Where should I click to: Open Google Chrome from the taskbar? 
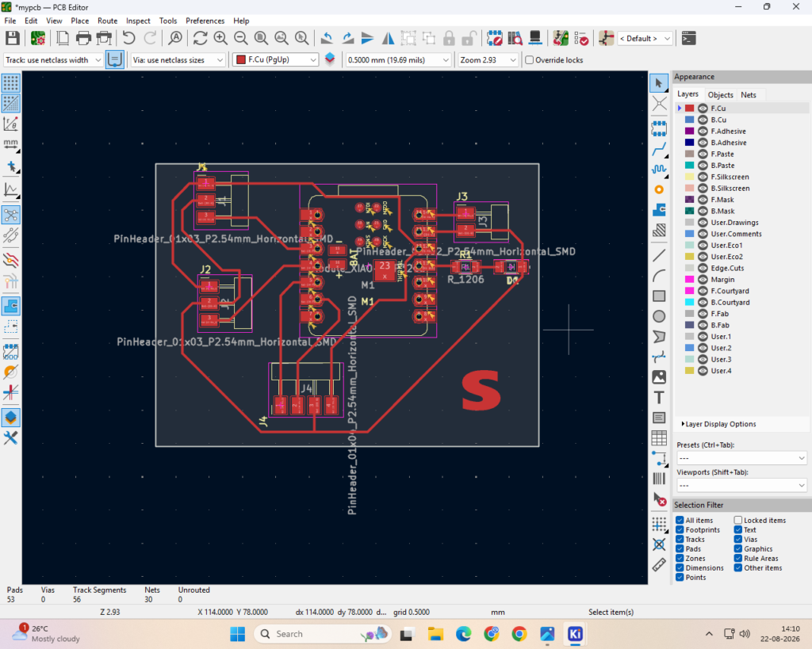click(519, 633)
